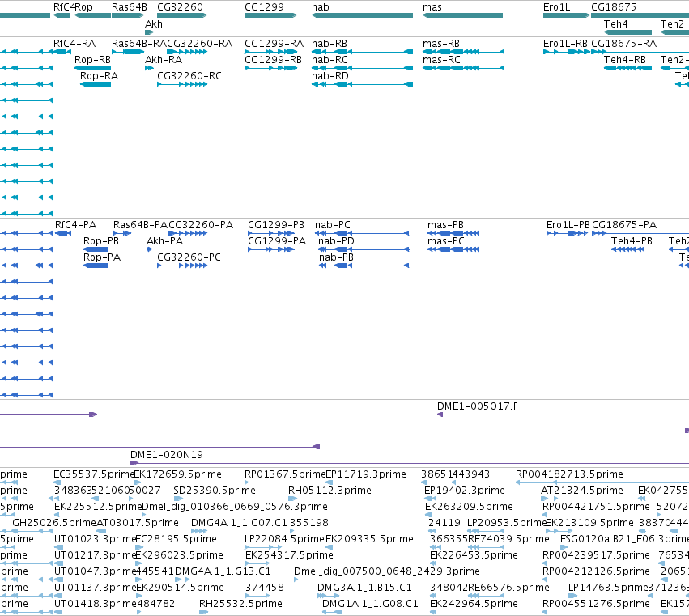Open protein CG32260-PA
689x616 pixels.
click(201, 225)
